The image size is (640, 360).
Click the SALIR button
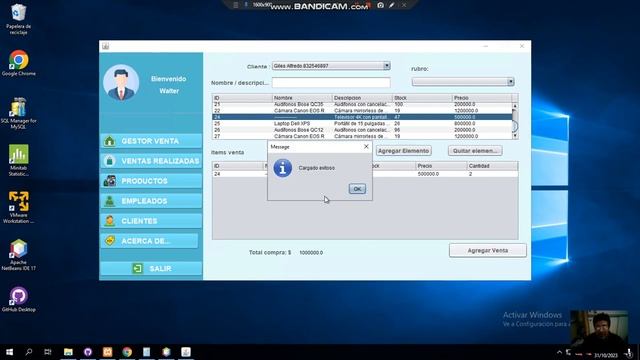pos(151,268)
